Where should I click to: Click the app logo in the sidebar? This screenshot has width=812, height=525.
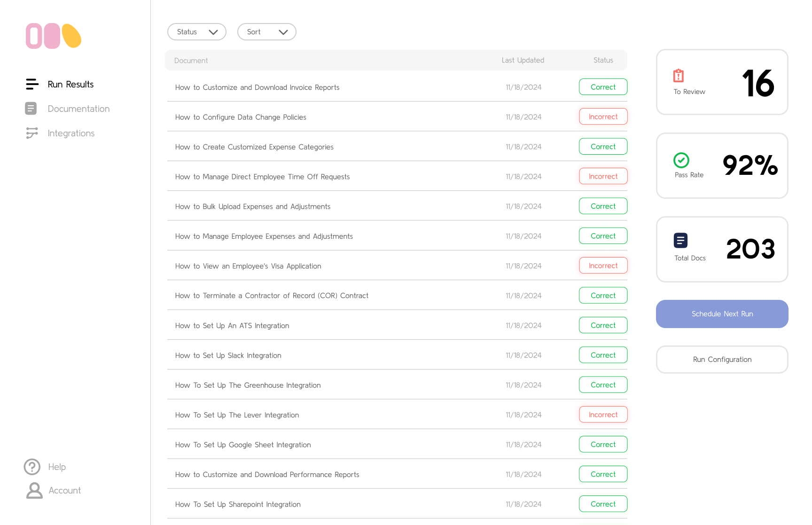(53, 36)
